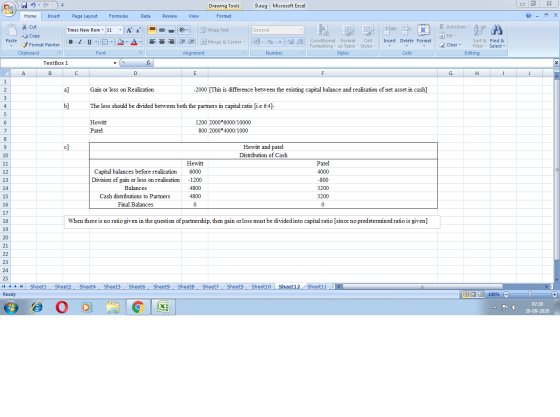Increase the text indent
Image resolution: width=560 pixels, height=417 pixels.
tap(191, 42)
